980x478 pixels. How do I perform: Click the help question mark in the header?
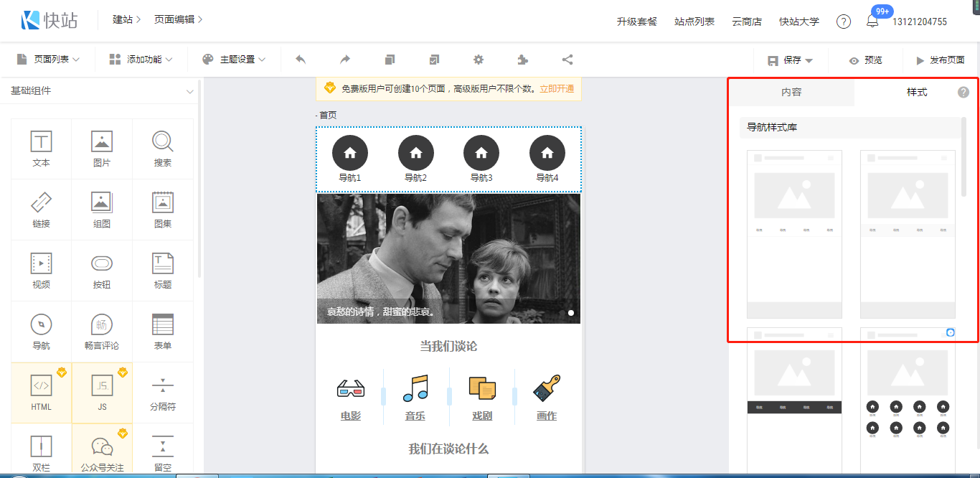(844, 22)
